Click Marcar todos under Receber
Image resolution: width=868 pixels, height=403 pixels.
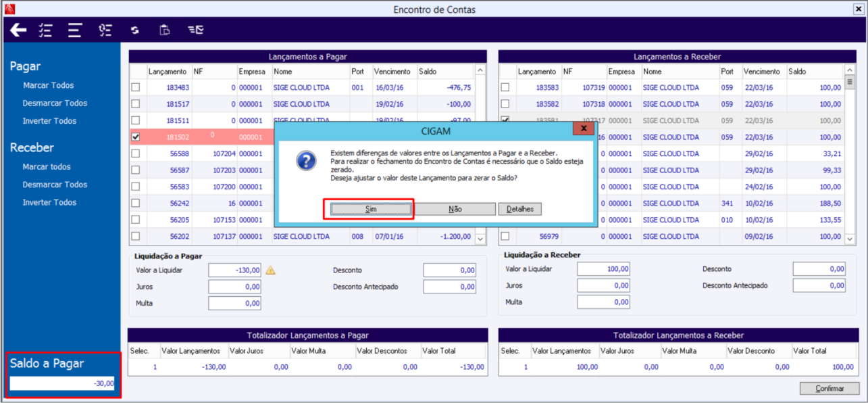click(x=47, y=167)
